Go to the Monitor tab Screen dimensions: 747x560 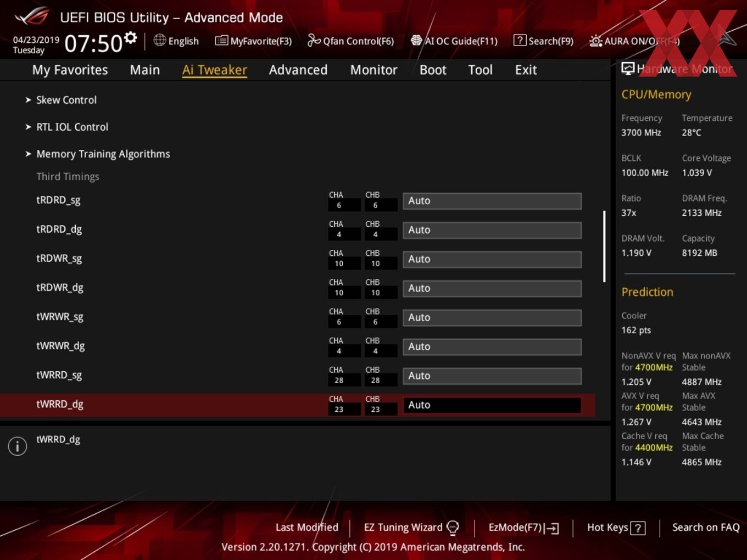(x=374, y=70)
